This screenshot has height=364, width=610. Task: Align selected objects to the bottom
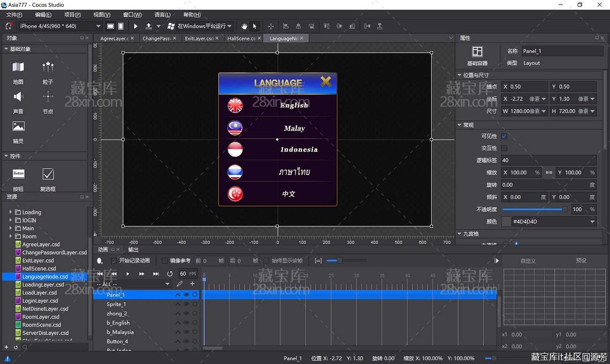click(x=352, y=26)
